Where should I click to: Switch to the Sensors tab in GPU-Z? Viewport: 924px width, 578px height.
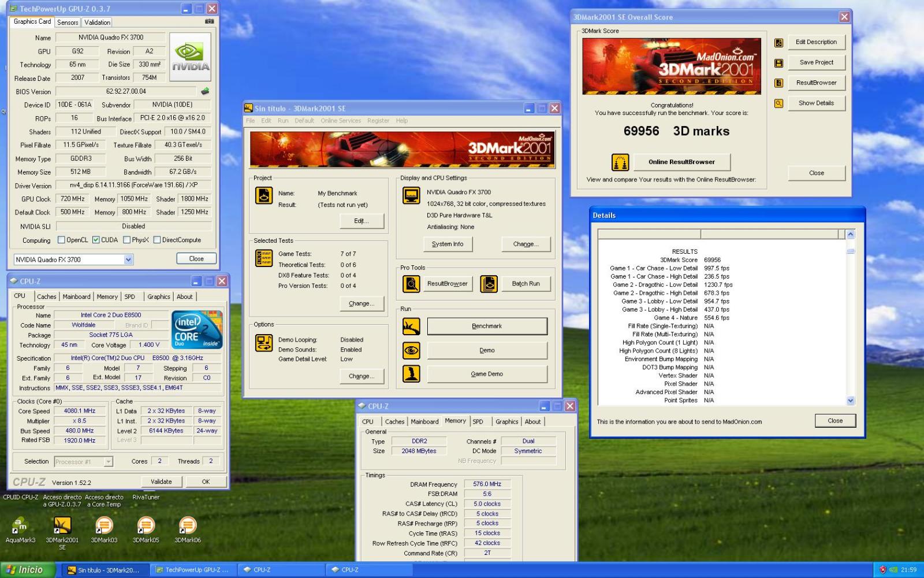(x=68, y=23)
